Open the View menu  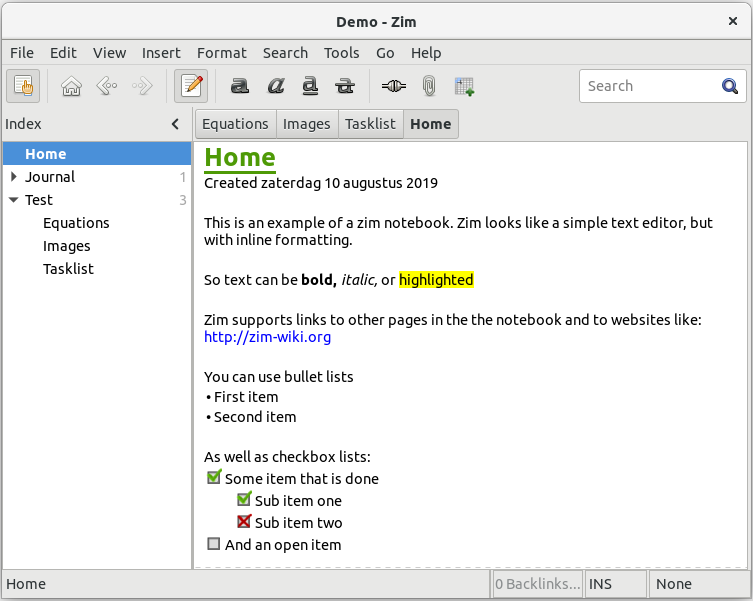(109, 53)
